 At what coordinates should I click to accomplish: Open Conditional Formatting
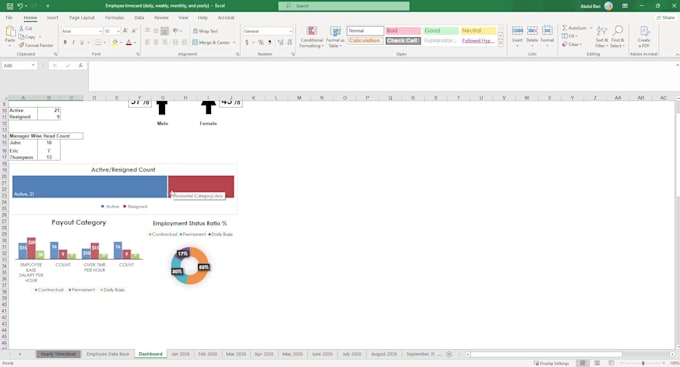tap(311, 37)
